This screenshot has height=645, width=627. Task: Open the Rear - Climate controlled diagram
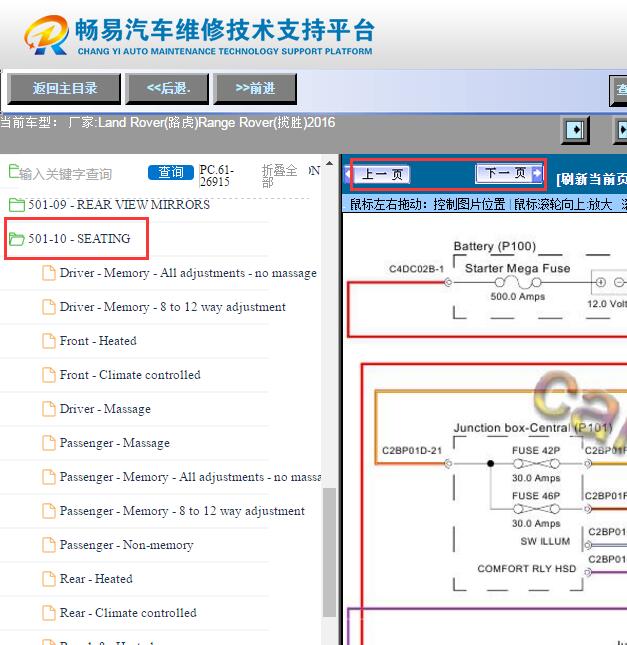[x=128, y=613]
